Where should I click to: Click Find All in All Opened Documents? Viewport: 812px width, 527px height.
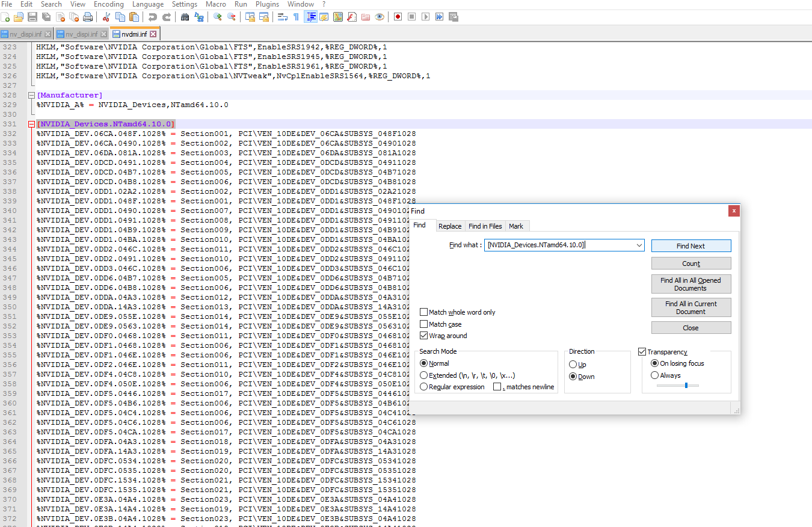tap(691, 284)
